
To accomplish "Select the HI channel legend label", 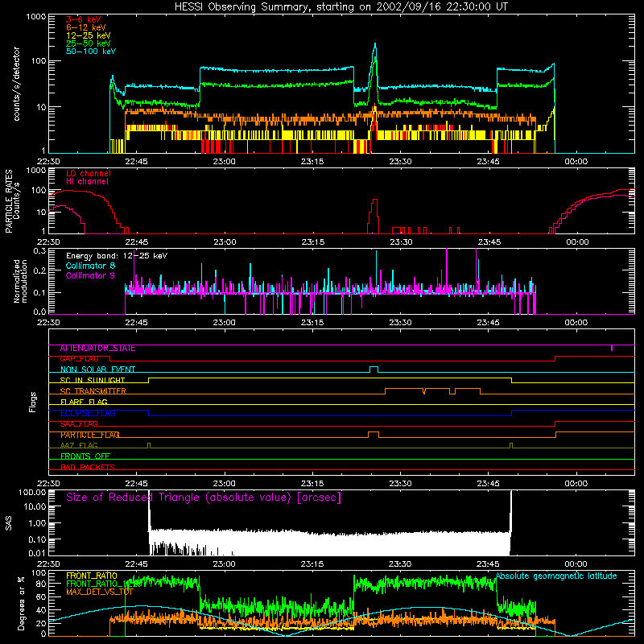I will click(87, 182).
